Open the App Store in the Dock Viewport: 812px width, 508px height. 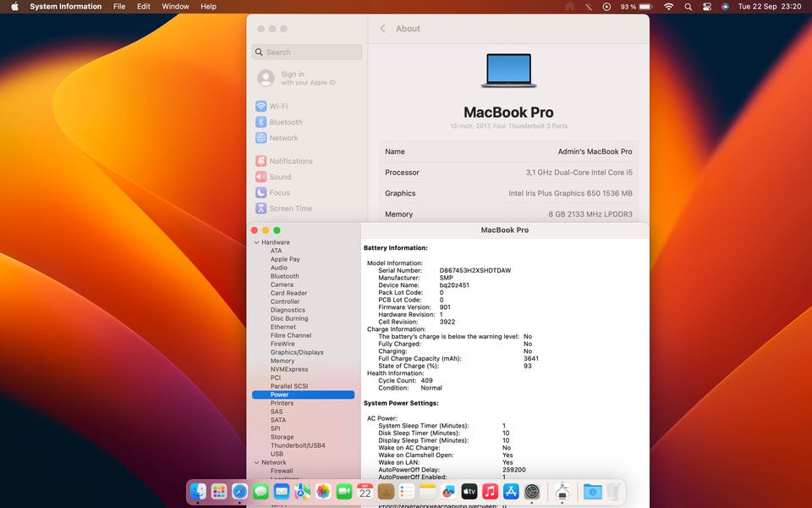(x=511, y=491)
